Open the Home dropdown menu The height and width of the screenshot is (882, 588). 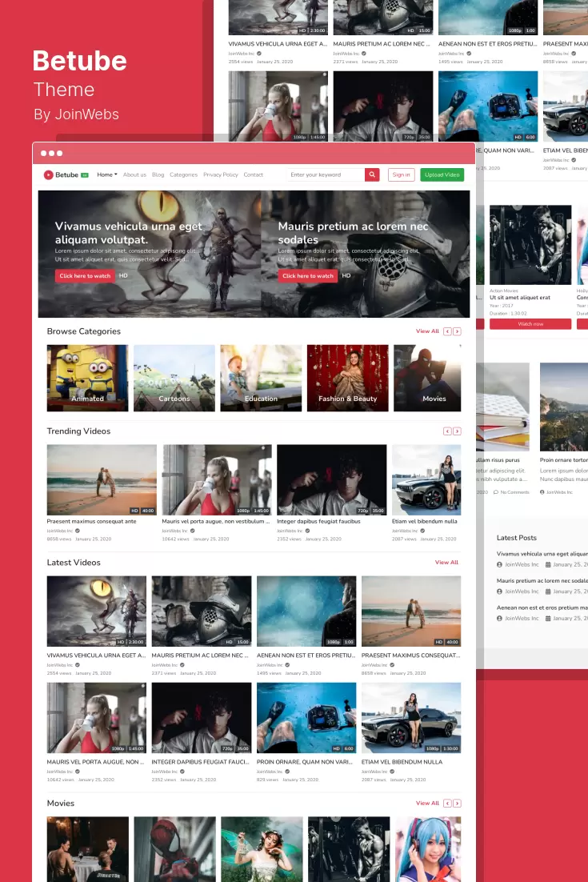(x=107, y=175)
